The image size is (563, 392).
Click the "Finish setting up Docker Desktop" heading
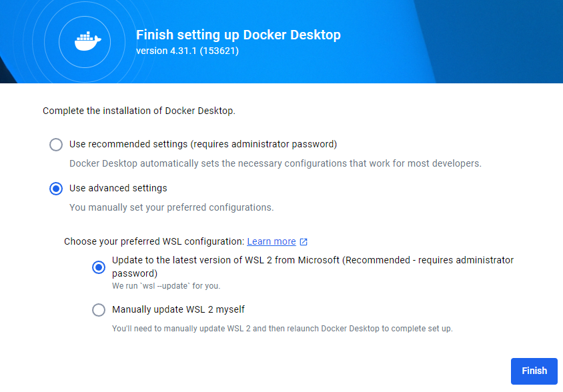pyautogui.click(x=238, y=35)
